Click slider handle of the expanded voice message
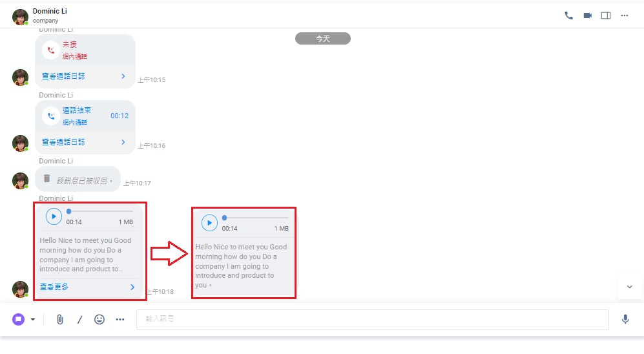 click(225, 218)
